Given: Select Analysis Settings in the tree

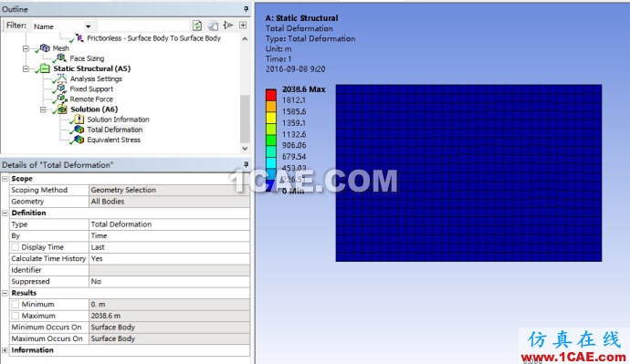Looking at the screenshot, I should pos(96,78).
